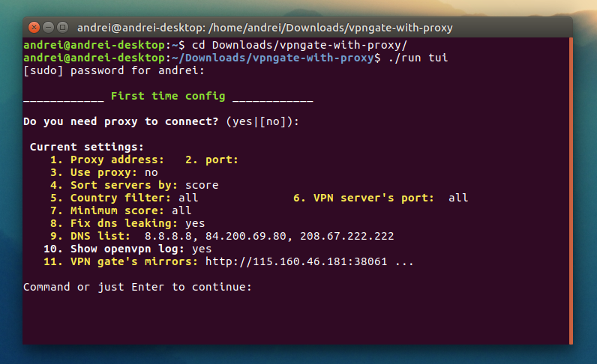Click the './run tui' command text
Viewport: 597px width, 364px height.
pos(418,58)
